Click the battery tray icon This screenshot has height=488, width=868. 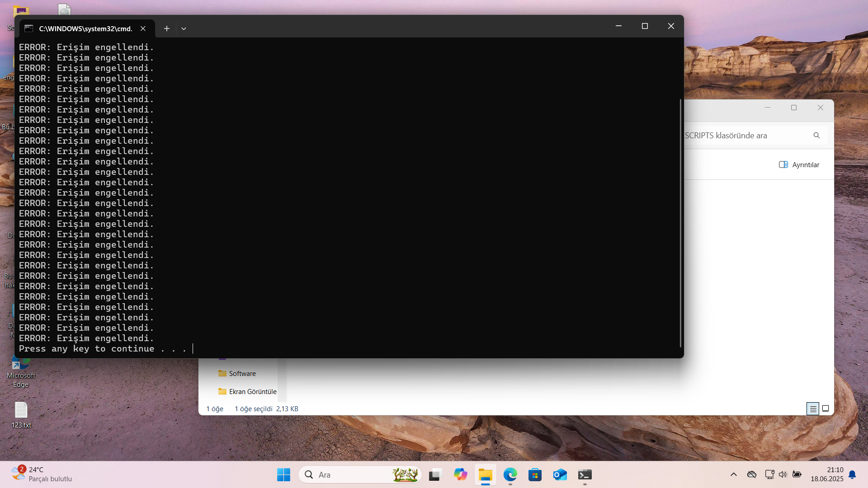pyautogui.click(x=797, y=474)
